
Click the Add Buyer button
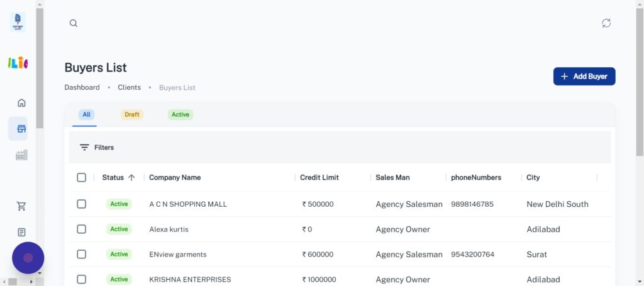pyautogui.click(x=584, y=76)
